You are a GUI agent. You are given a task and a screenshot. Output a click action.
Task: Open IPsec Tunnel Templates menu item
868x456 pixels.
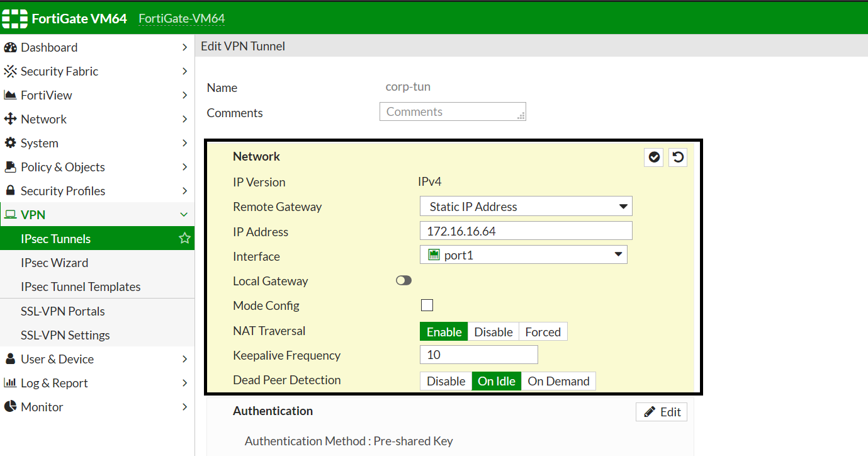pos(97,287)
